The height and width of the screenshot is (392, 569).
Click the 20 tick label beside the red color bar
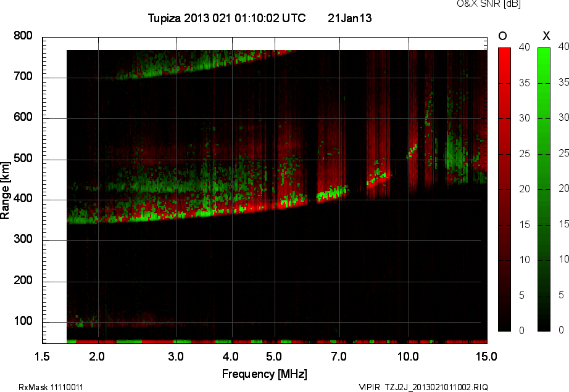pyautogui.click(x=525, y=189)
